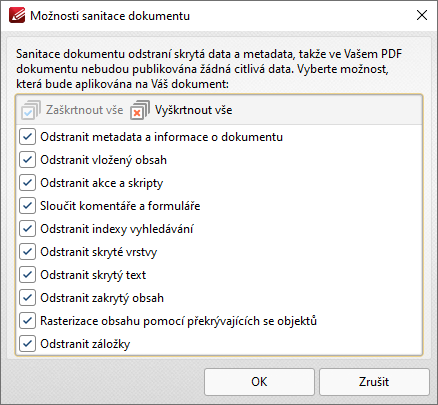
Task: Click the PDF editor app icon in title bar
Action: coord(17,15)
